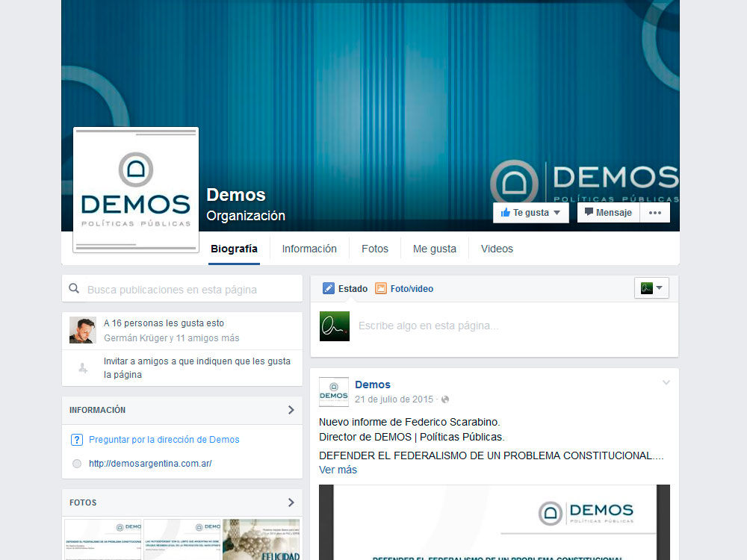This screenshot has height=560, width=747.
Task: Open the Felicidad photo thumbnail
Action: 261,540
